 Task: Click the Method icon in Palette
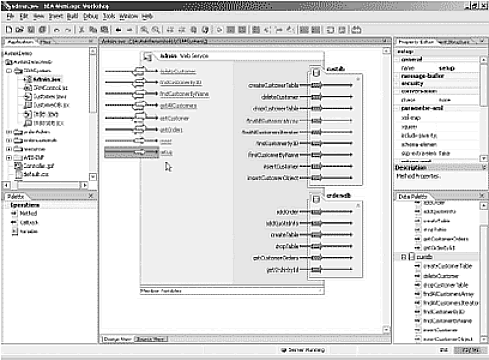[14, 213]
